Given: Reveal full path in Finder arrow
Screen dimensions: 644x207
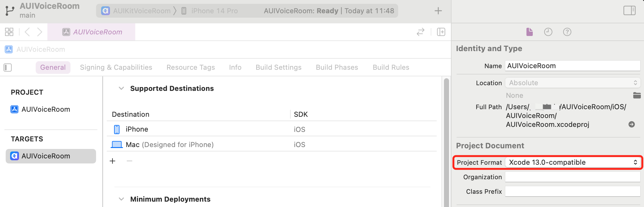Looking at the screenshot, I should click(632, 124).
